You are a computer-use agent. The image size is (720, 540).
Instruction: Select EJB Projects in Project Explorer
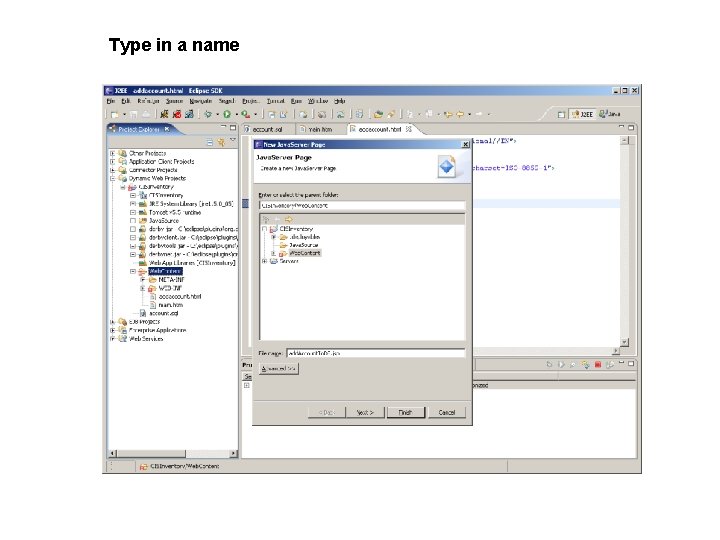(x=144, y=321)
